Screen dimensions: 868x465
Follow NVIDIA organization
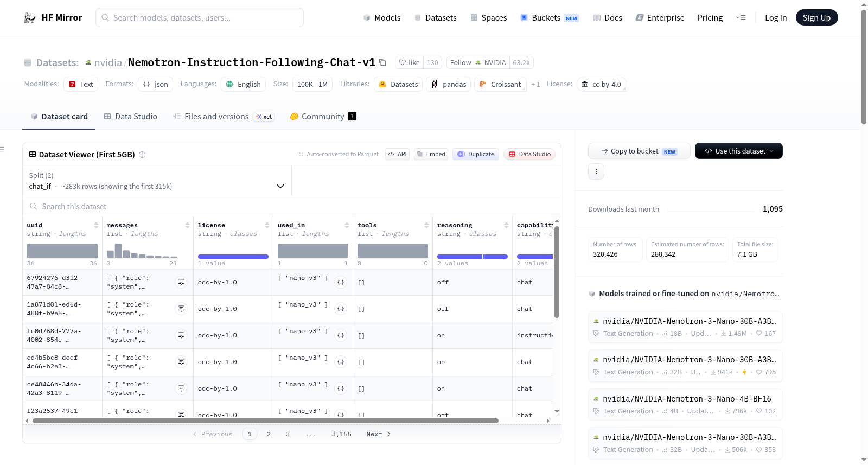point(478,62)
